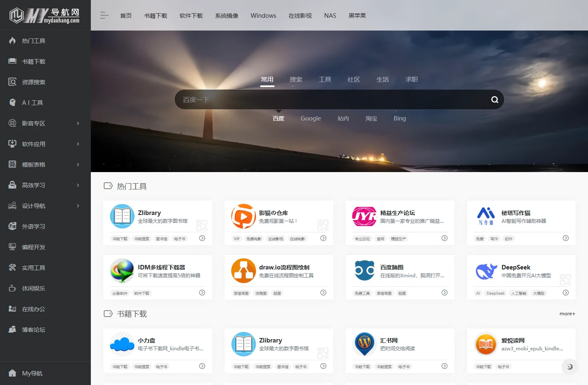This screenshot has height=385, width=588.
Task: Open the 百度脑图 icon
Action: pos(365,271)
